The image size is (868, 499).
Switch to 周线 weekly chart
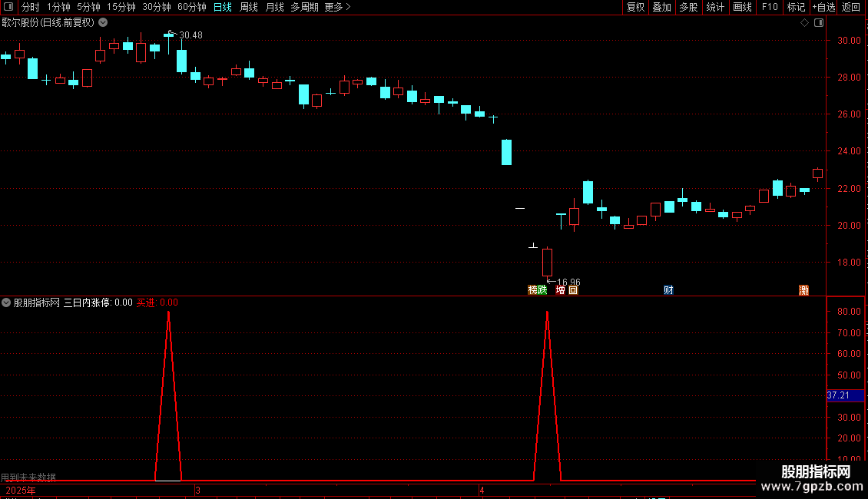click(249, 7)
